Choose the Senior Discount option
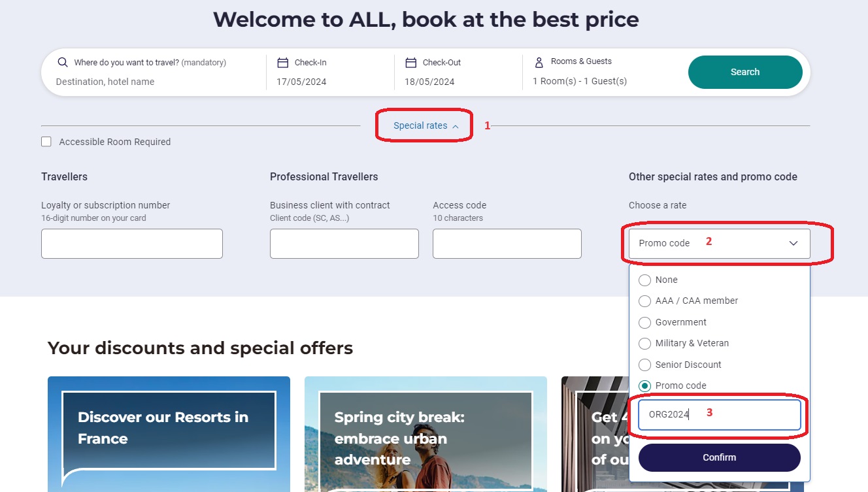868x492 pixels. point(645,365)
